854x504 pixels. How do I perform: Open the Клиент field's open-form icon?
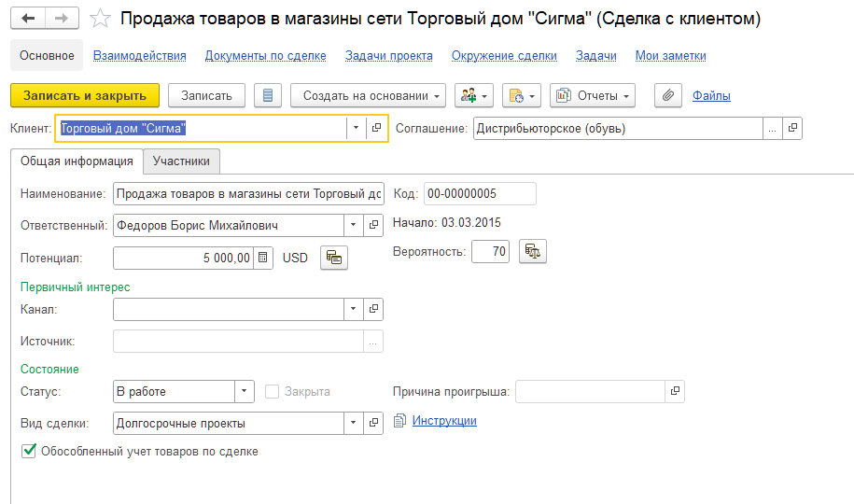point(376,128)
